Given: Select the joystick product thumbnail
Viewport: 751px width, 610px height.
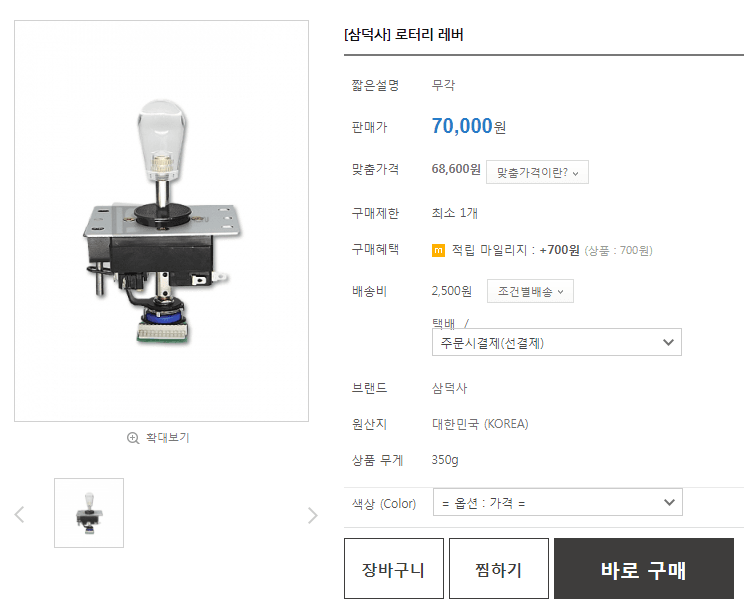Looking at the screenshot, I should click(89, 513).
